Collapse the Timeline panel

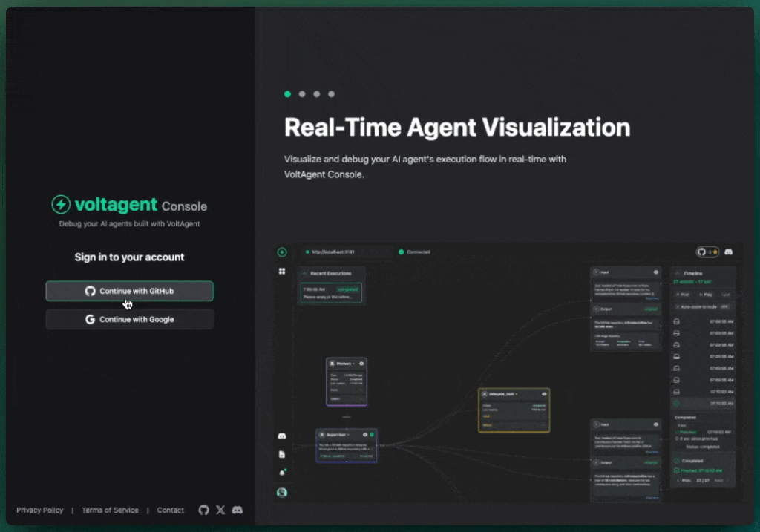click(x=677, y=273)
